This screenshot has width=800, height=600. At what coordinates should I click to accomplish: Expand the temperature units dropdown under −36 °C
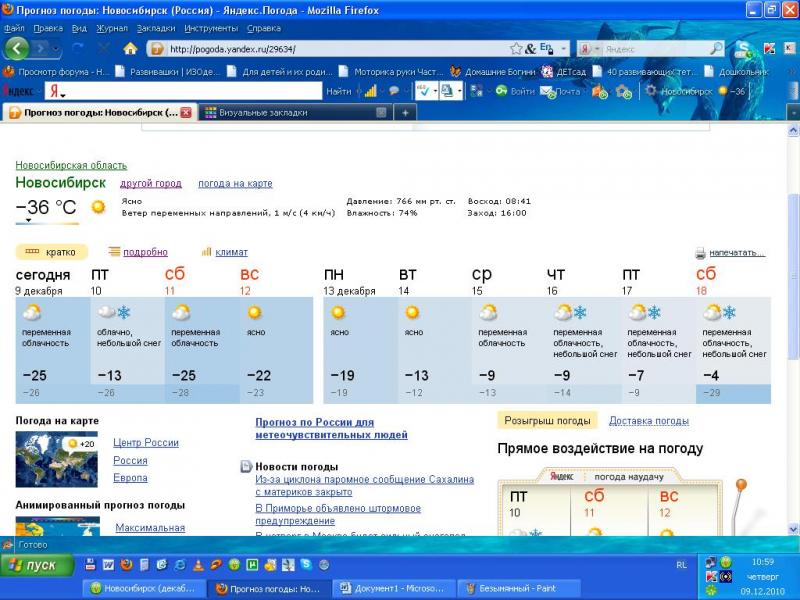pos(29,221)
